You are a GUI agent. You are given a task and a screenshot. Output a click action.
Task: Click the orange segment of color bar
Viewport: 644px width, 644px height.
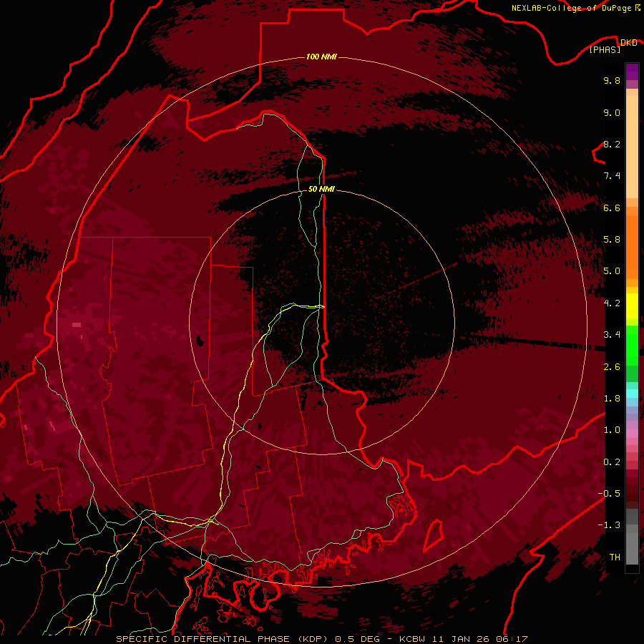632,248
